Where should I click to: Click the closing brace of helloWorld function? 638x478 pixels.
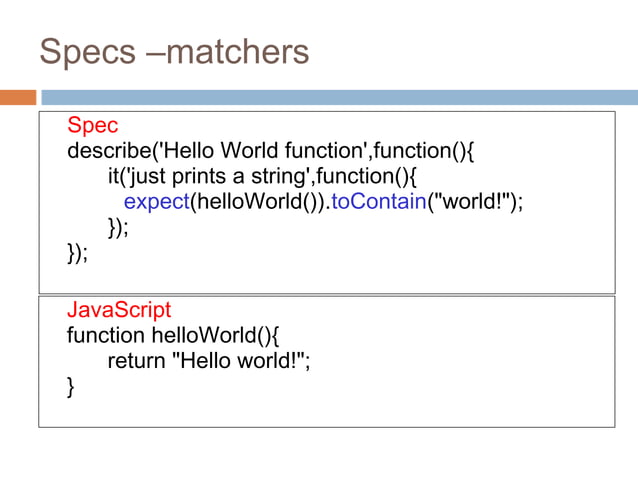tap(71, 387)
